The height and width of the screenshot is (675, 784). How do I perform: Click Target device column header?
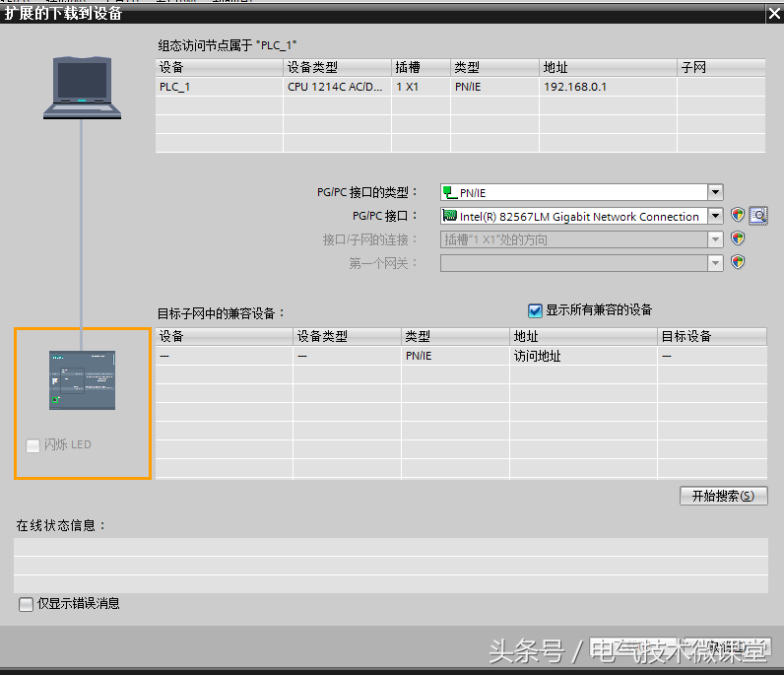click(712, 336)
